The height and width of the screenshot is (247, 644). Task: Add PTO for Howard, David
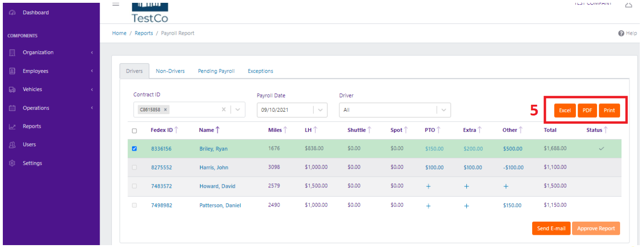click(428, 186)
